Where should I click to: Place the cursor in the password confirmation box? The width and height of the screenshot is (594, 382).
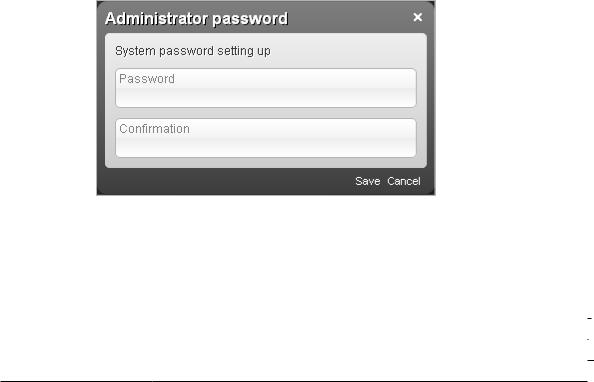click(x=266, y=138)
